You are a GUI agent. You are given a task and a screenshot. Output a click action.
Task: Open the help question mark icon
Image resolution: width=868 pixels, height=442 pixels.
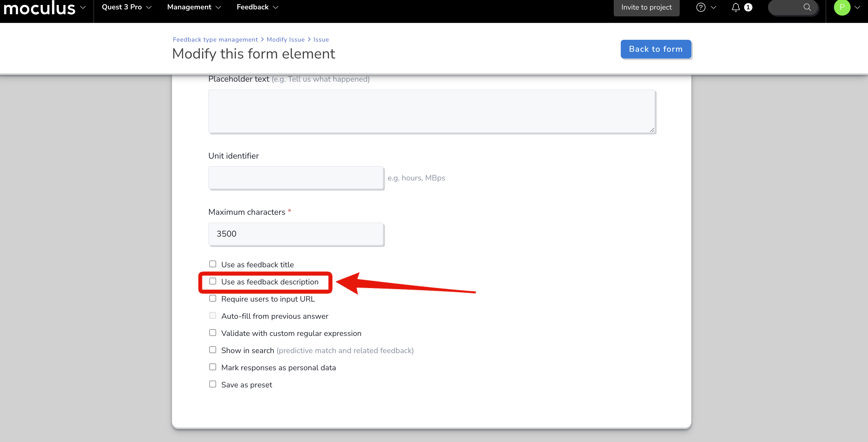point(700,7)
